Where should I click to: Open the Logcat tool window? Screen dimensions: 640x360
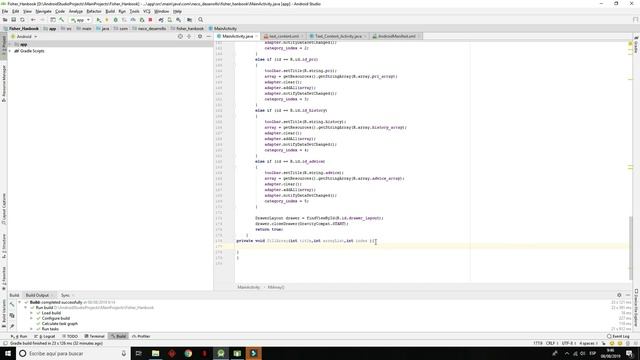[44, 336]
